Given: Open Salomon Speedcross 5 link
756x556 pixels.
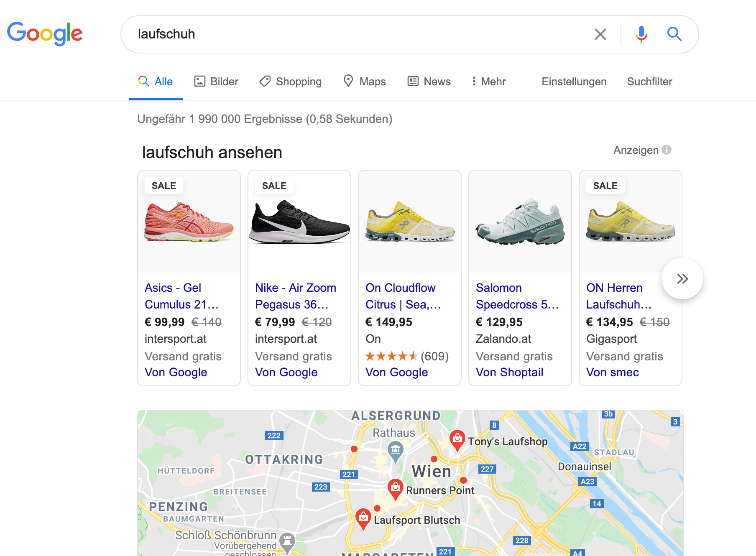Looking at the screenshot, I should point(517,296).
